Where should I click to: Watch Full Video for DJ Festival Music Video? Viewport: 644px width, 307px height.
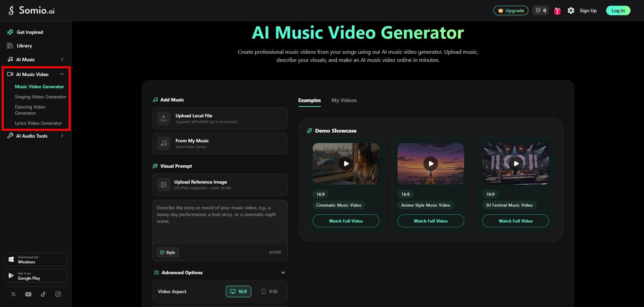point(516,221)
